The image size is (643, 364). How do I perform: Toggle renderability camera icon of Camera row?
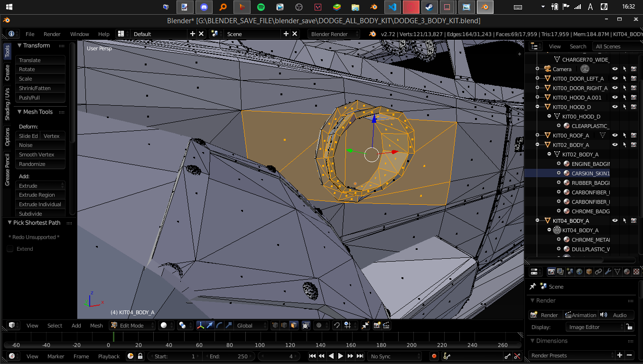pyautogui.click(x=634, y=69)
